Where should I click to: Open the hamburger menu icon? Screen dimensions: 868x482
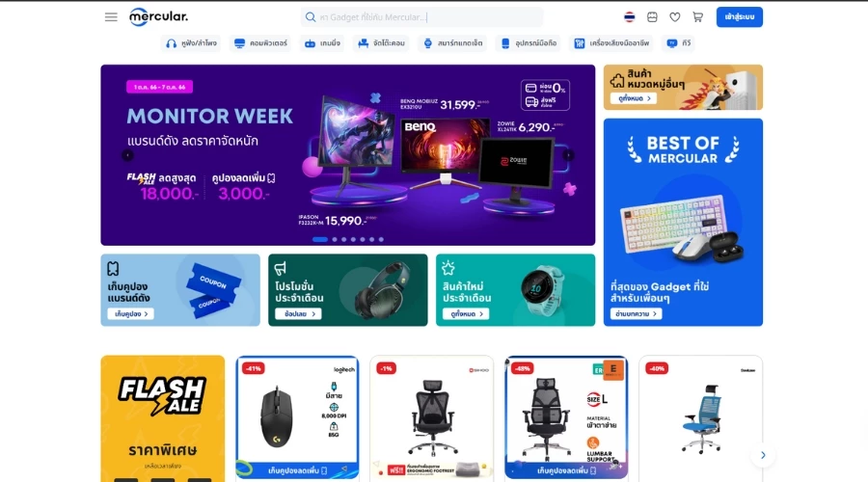[x=111, y=17]
